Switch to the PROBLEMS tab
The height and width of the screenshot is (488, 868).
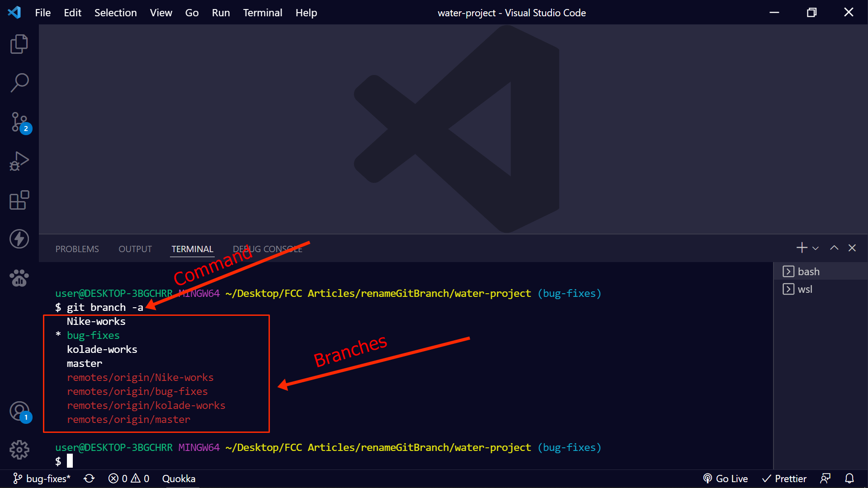pos(77,249)
